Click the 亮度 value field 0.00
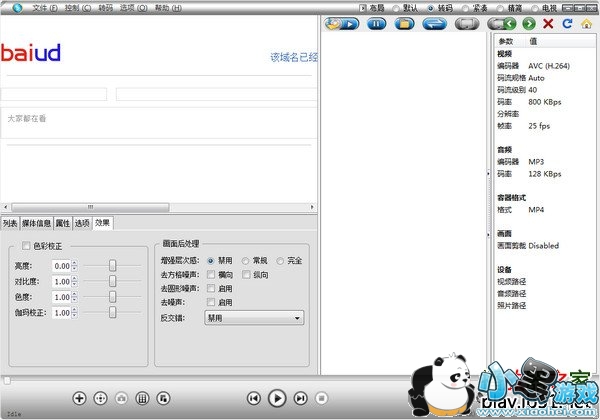Viewport: 600px width, 420px height. (62, 266)
